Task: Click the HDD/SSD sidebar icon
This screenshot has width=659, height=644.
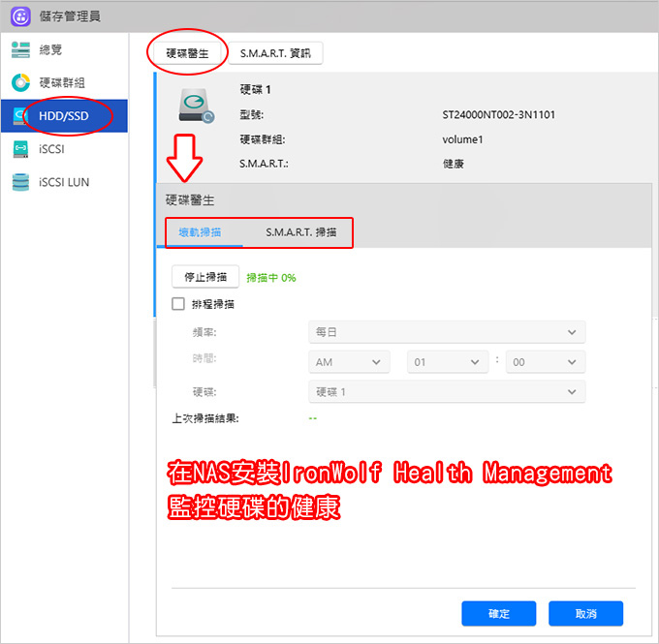Action: tap(20, 116)
